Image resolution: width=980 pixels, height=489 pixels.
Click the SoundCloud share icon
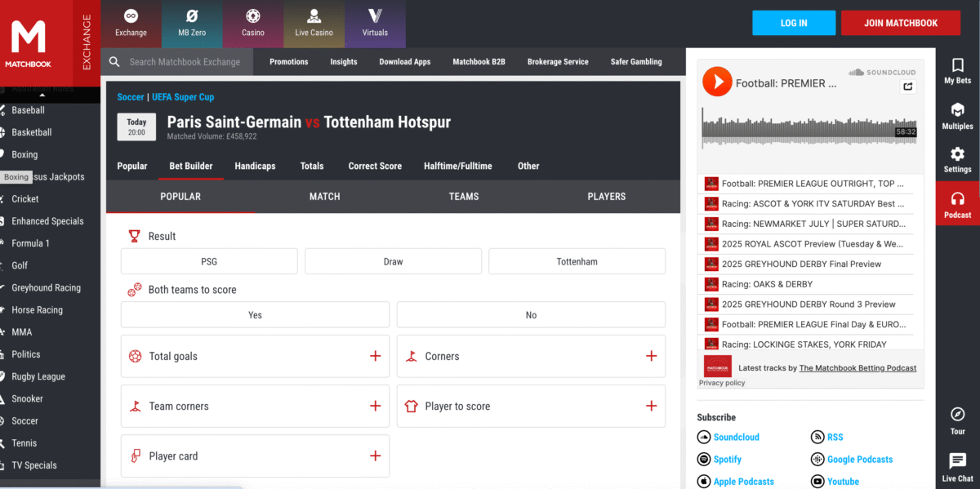coord(908,87)
